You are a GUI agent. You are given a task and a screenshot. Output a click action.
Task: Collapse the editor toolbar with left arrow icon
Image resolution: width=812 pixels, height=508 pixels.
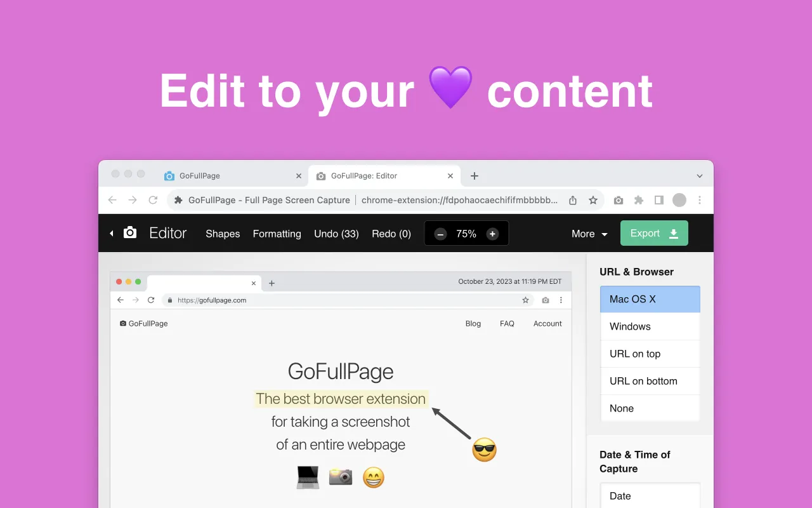coord(111,233)
